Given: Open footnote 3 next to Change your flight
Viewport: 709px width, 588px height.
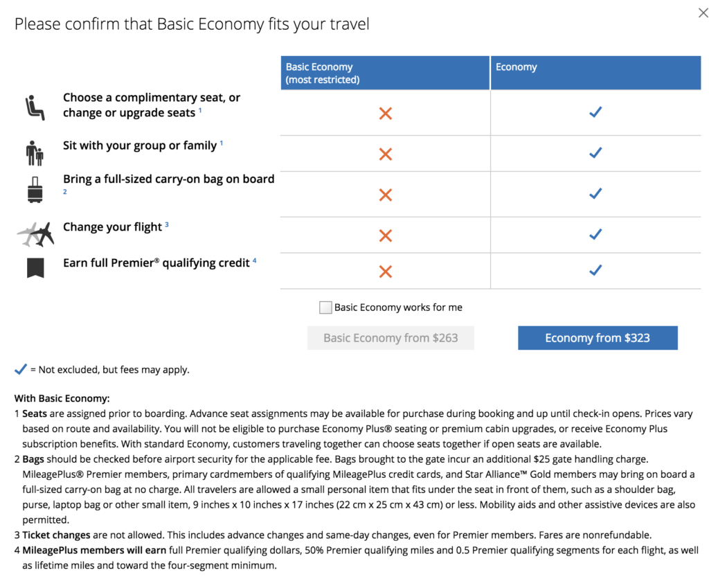Looking at the screenshot, I should [167, 224].
